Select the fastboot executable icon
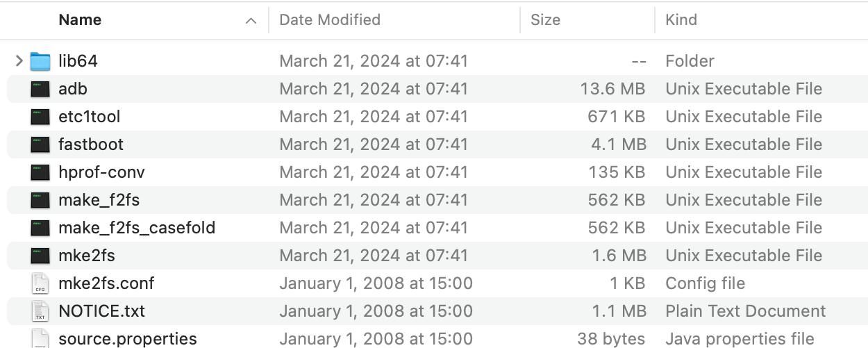Screen dimensions: 868x348 coord(40,144)
